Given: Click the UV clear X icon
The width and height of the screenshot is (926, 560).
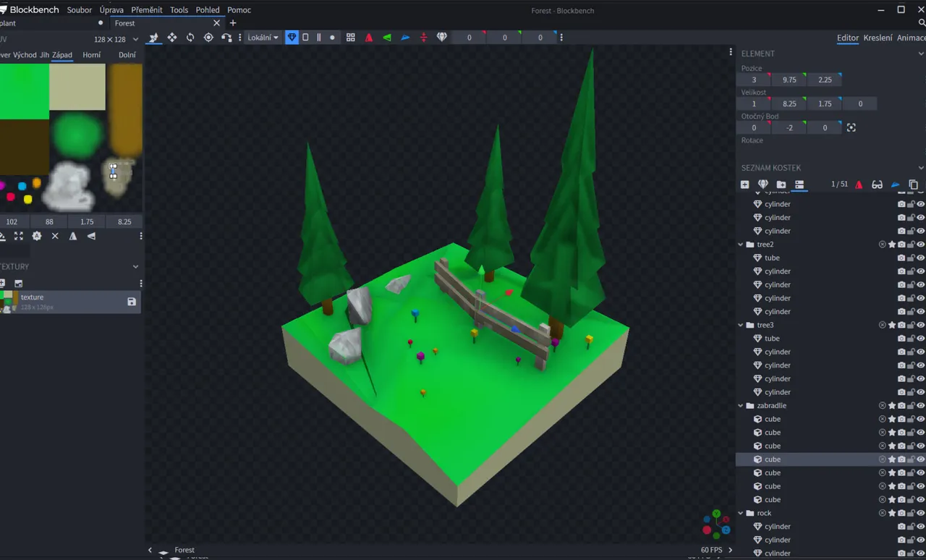Looking at the screenshot, I should [x=55, y=236].
